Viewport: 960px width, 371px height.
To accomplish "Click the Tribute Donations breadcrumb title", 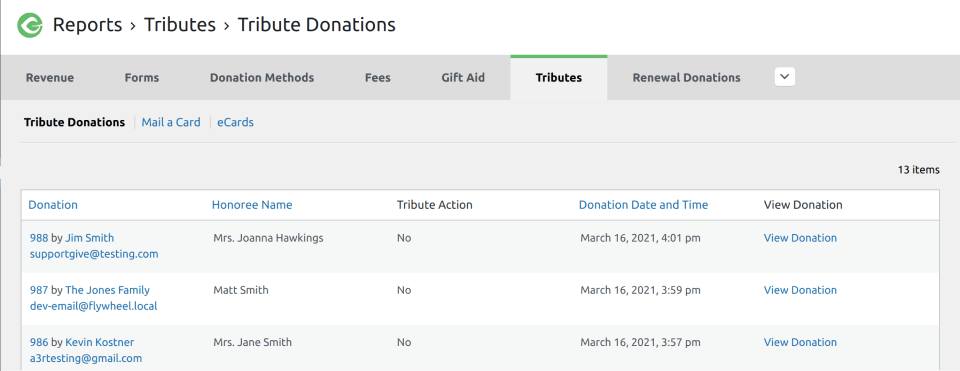I will 317,25.
